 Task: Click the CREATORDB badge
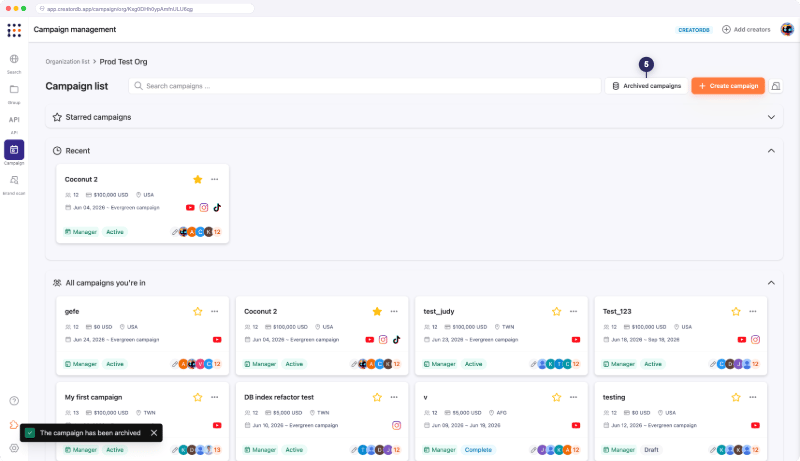[694, 30]
